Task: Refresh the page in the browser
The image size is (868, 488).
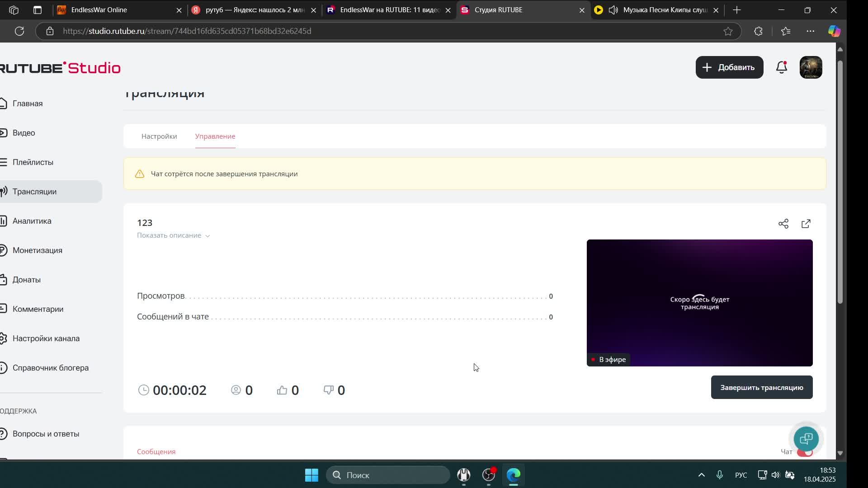Action: tap(19, 31)
